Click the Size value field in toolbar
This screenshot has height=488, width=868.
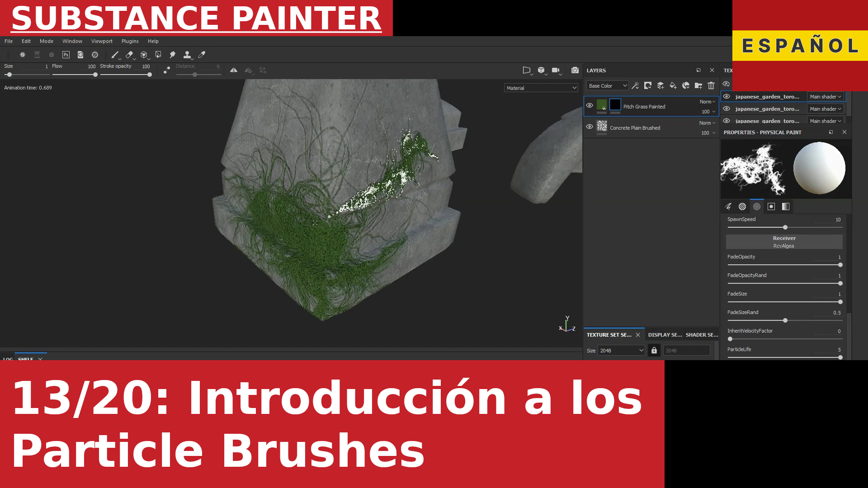click(x=34, y=66)
